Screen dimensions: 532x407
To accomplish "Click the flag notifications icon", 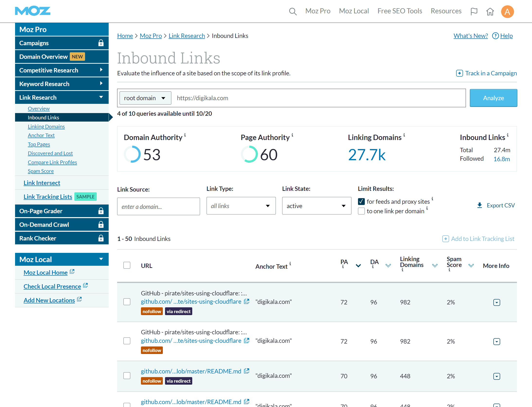I will (474, 11).
